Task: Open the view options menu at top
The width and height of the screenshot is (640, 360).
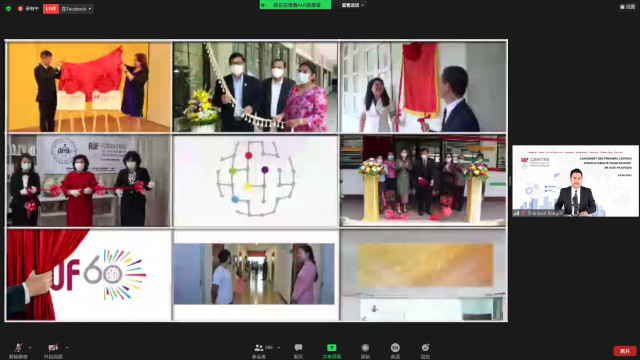Action: [x=627, y=7]
